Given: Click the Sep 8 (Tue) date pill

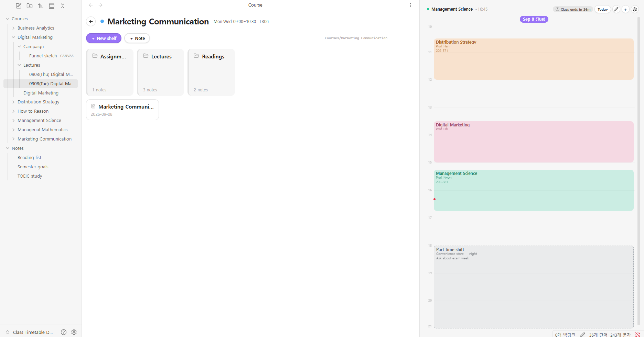Looking at the screenshot, I should [534, 19].
